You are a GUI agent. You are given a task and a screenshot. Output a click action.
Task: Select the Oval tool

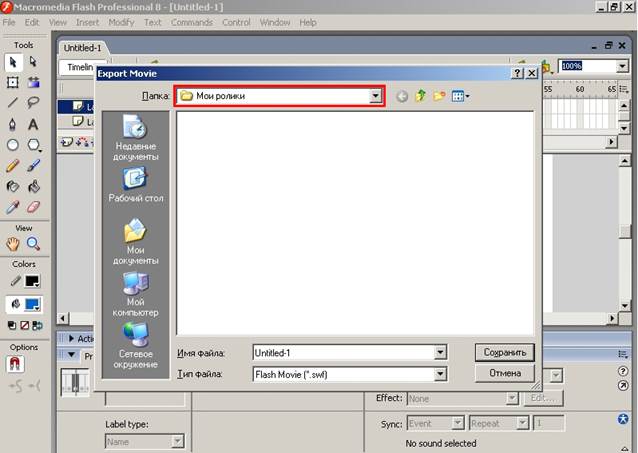point(13,145)
